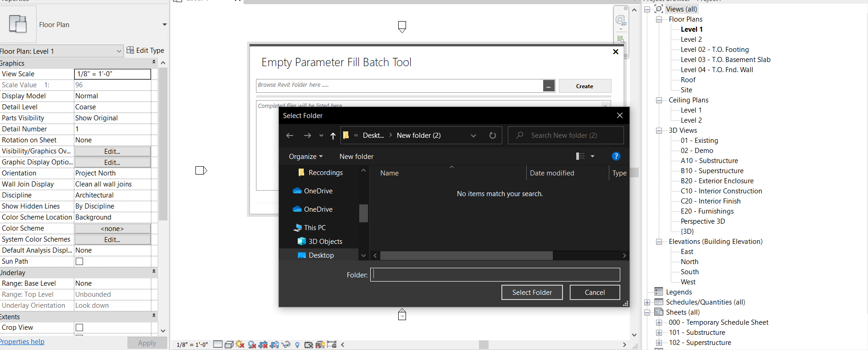Toggle the Sun Path icon in view control bar
868x350 pixels.
pos(240,344)
